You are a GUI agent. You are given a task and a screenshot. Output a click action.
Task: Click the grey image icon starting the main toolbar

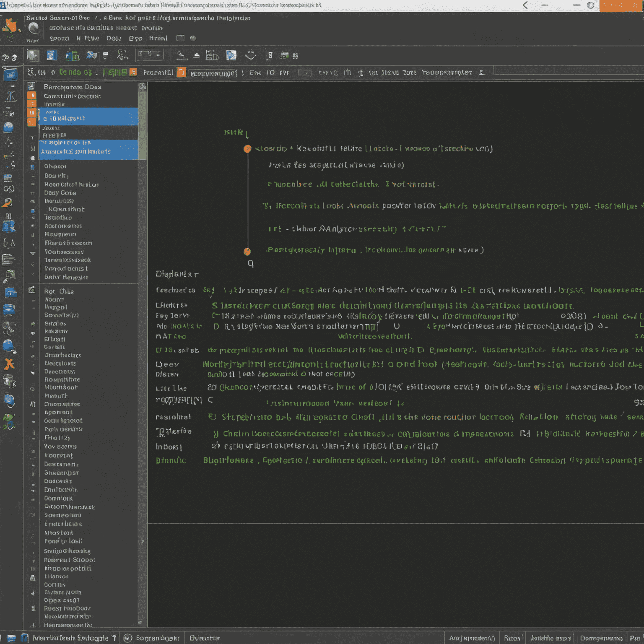click(33, 55)
